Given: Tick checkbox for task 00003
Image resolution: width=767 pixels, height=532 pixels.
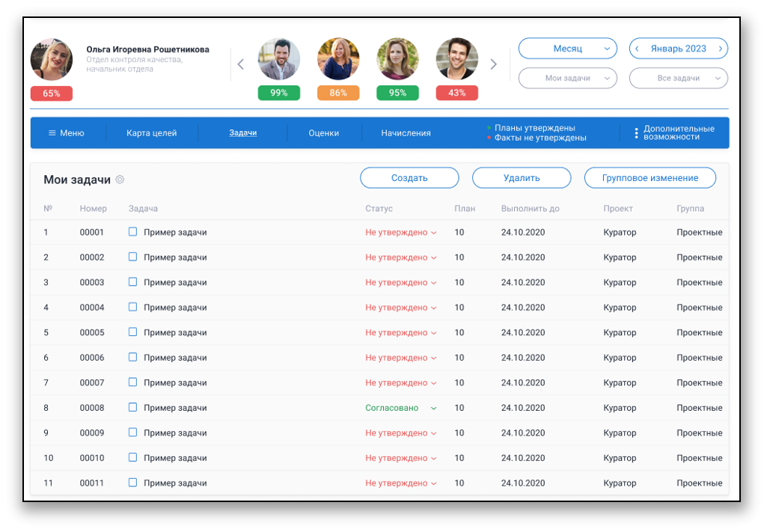Looking at the screenshot, I should coord(132,281).
